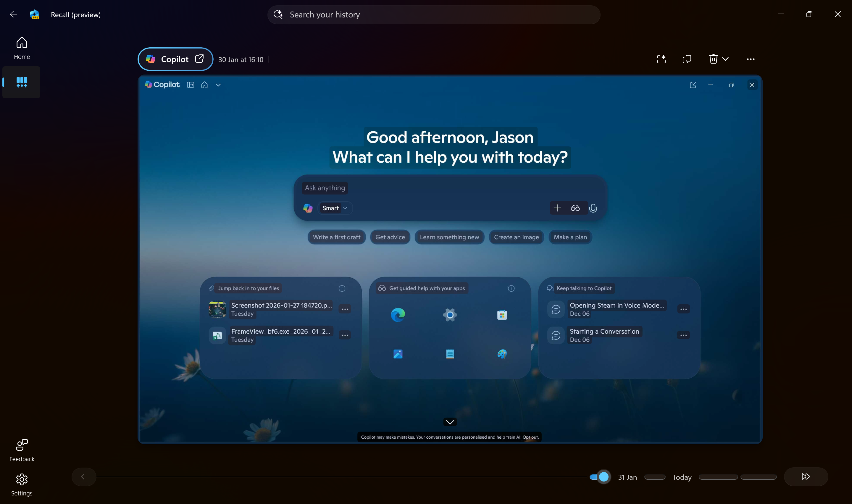Open the Timeline view in sidebar
The width and height of the screenshot is (852, 504).
click(22, 82)
